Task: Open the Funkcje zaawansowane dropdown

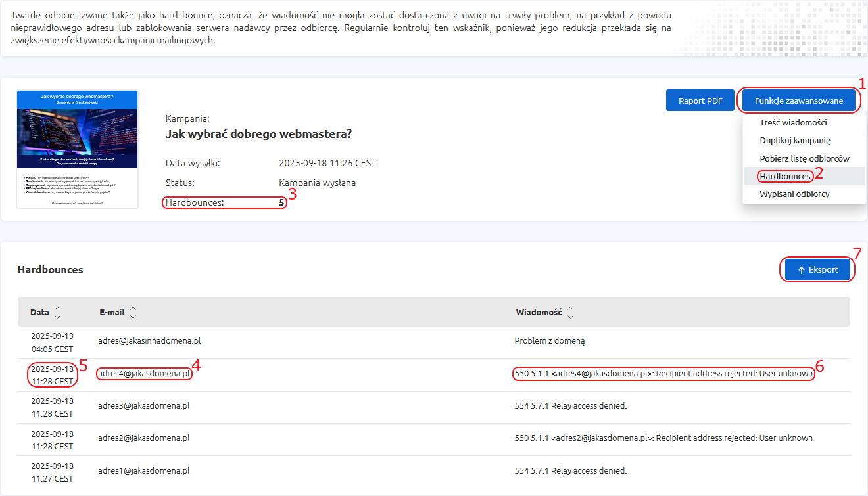Action: [x=798, y=101]
